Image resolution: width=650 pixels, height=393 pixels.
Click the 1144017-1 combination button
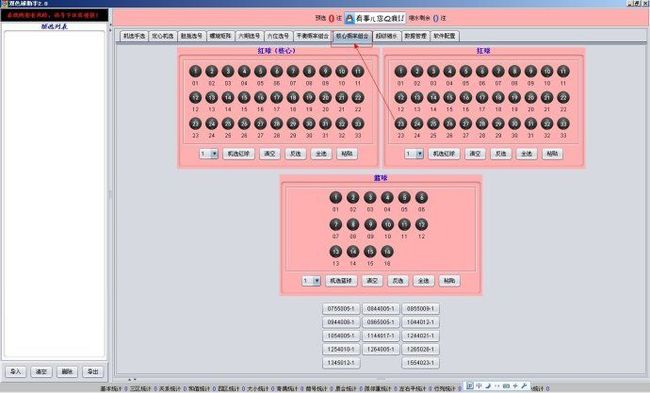click(x=381, y=336)
